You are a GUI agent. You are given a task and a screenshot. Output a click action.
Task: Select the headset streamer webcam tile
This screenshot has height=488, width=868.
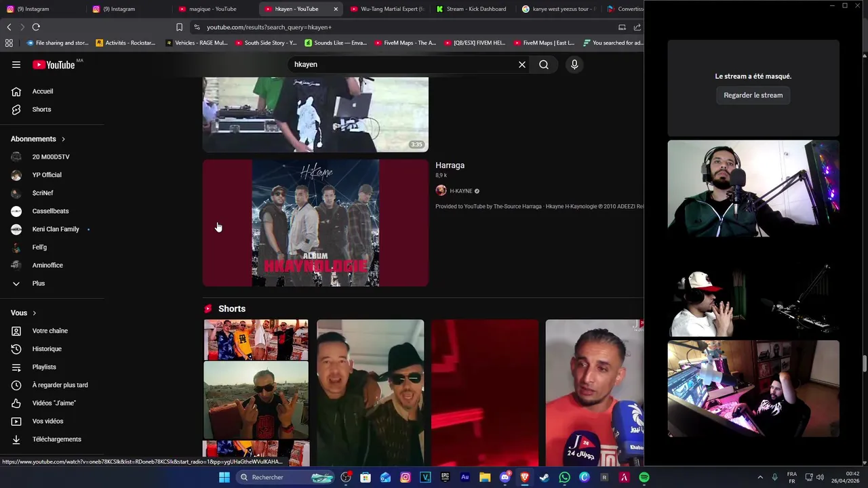pos(753,188)
